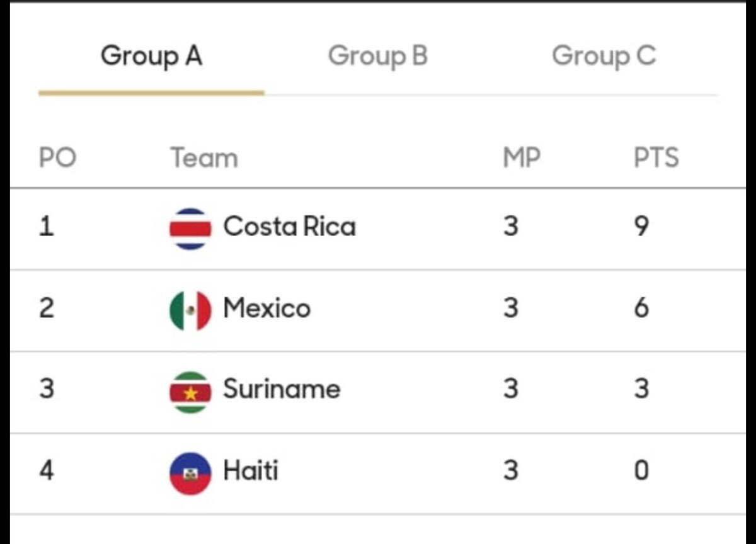Viewport: 756px width, 544px height.
Task: Click the PO column header
Action: point(57,157)
